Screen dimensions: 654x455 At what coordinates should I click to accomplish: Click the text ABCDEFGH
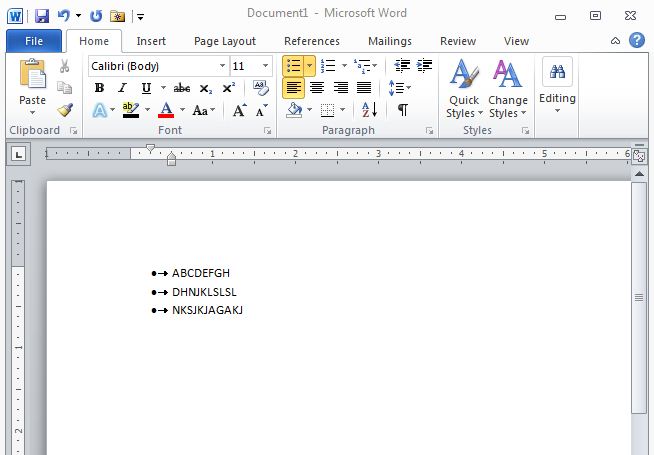pos(201,273)
